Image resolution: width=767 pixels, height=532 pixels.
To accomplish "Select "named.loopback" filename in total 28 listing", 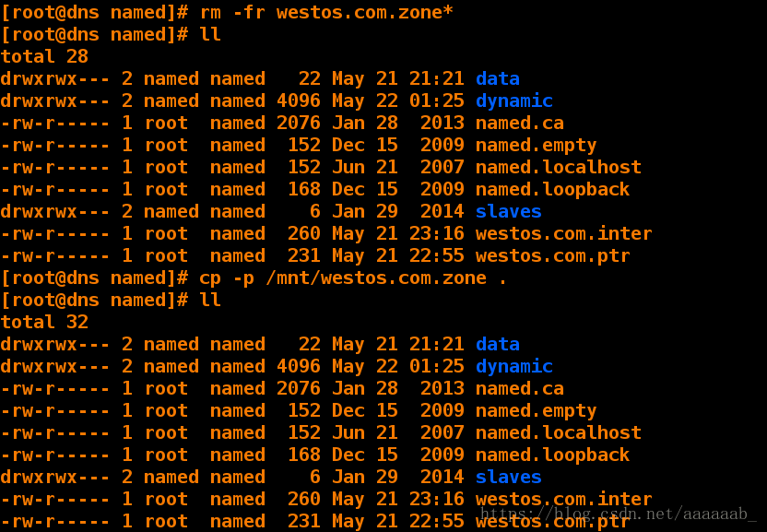I will tap(553, 189).
